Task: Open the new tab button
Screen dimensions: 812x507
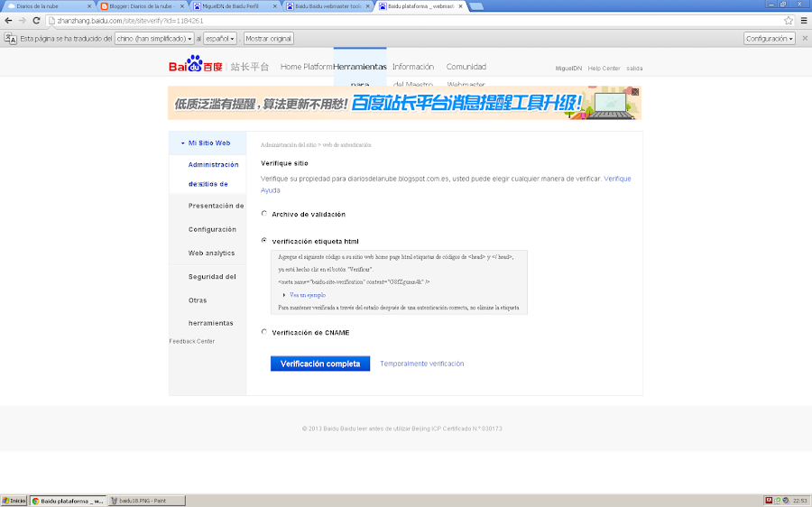Action: coord(475,6)
